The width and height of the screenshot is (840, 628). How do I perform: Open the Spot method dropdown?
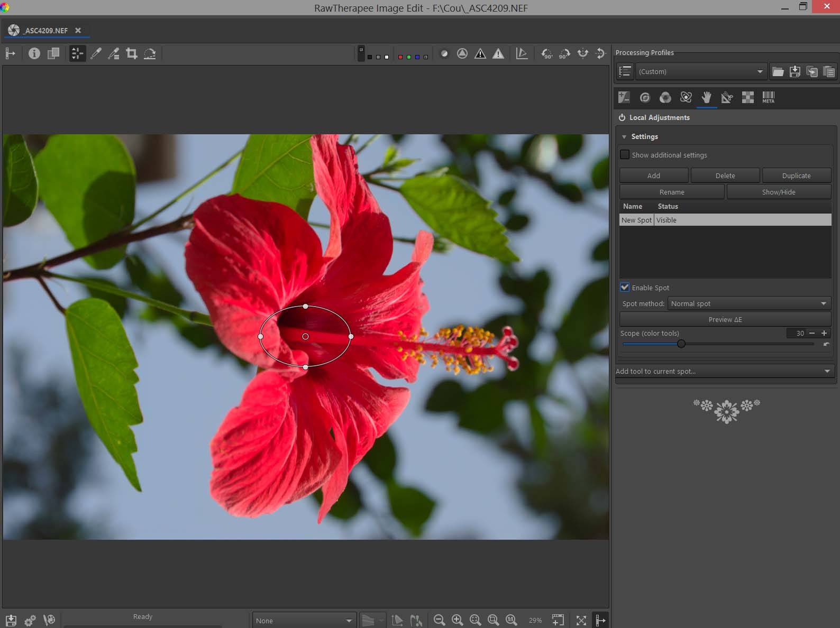[x=748, y=303]
